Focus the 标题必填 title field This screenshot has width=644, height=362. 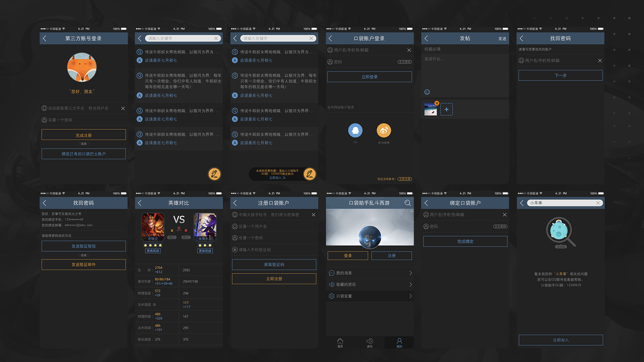click(465, 49)
